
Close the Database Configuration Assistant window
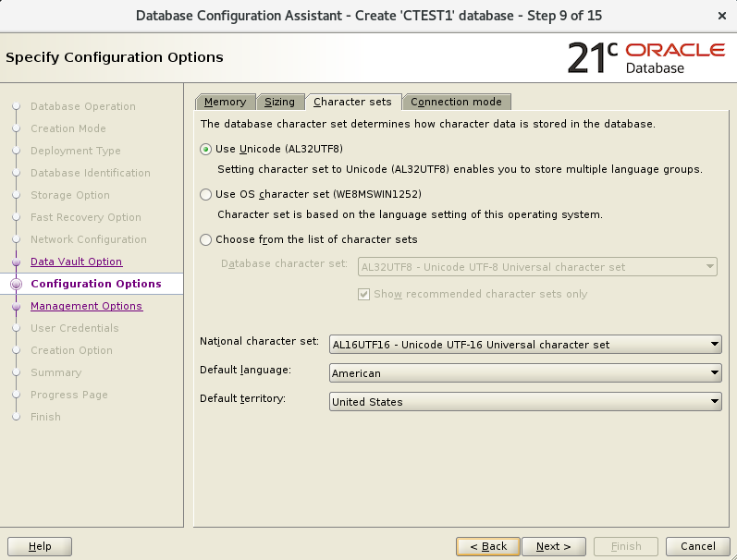coord(722,16)
